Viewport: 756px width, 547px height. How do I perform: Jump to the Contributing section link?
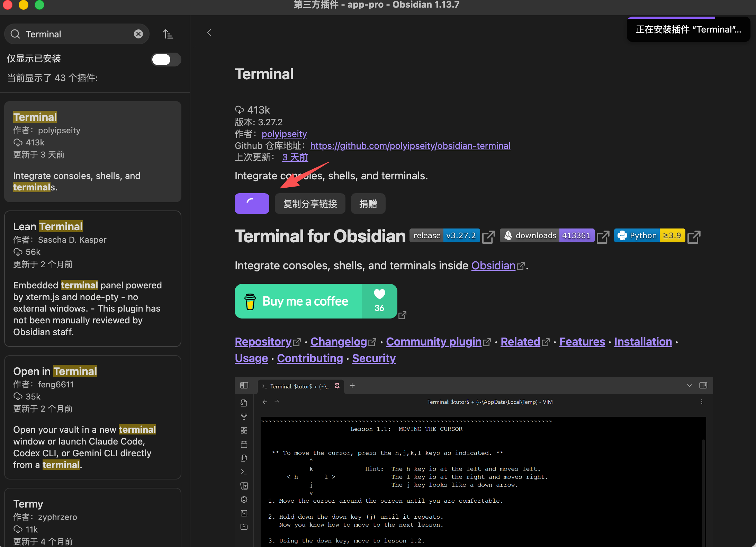[x=310, y=358]
